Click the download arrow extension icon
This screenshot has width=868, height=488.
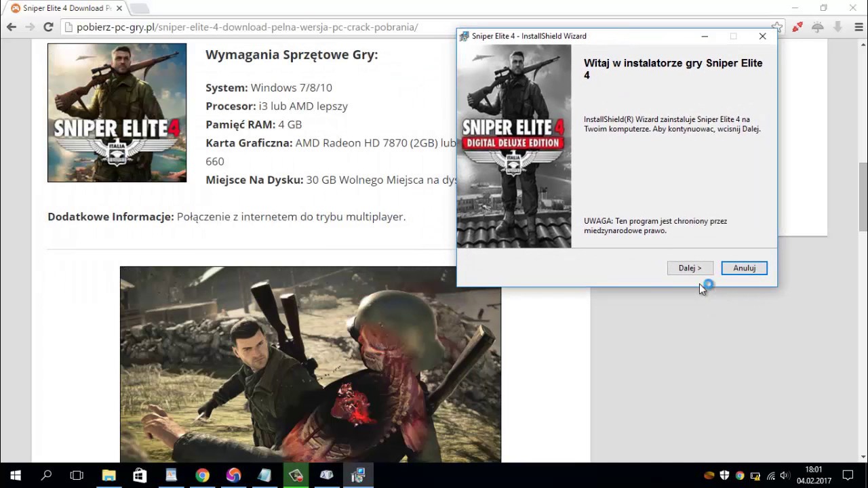click(x=838, y=27)
